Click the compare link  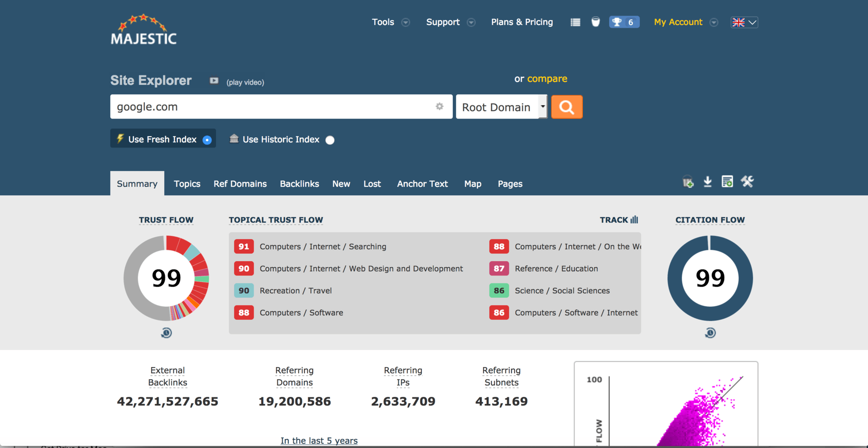[547, 79]
